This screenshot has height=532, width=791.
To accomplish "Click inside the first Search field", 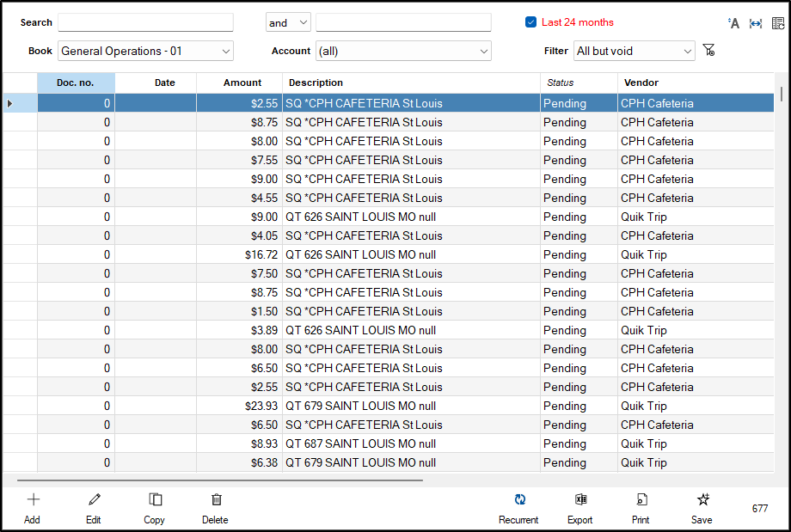I will (x=145, y=21).
